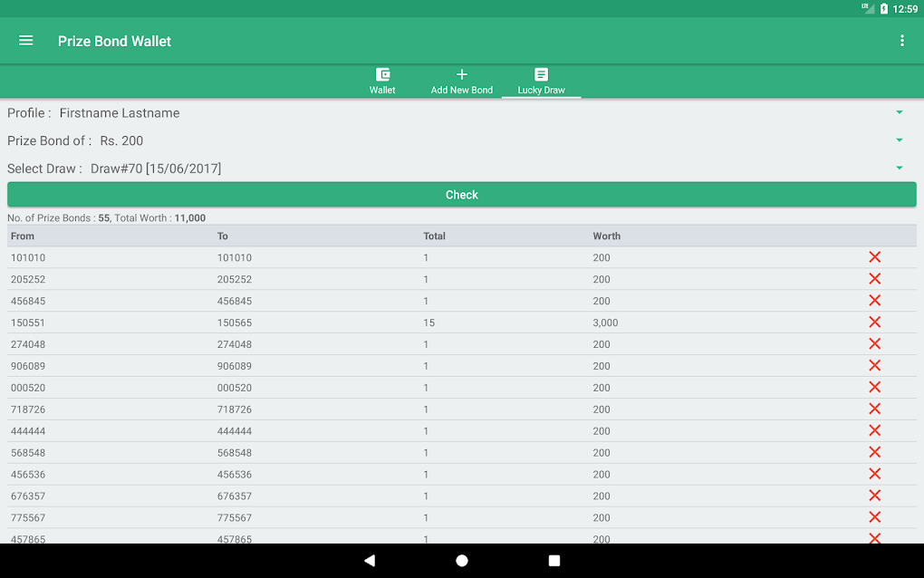Screen dimensions: 924x578
Task: Delete bond row 718726
Action: click(x=874, y=409)
